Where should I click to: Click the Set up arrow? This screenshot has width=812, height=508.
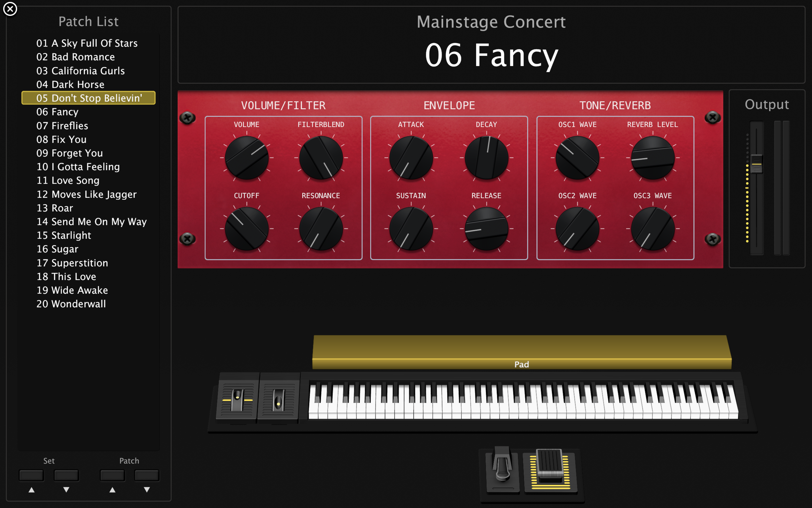[32, 490]
